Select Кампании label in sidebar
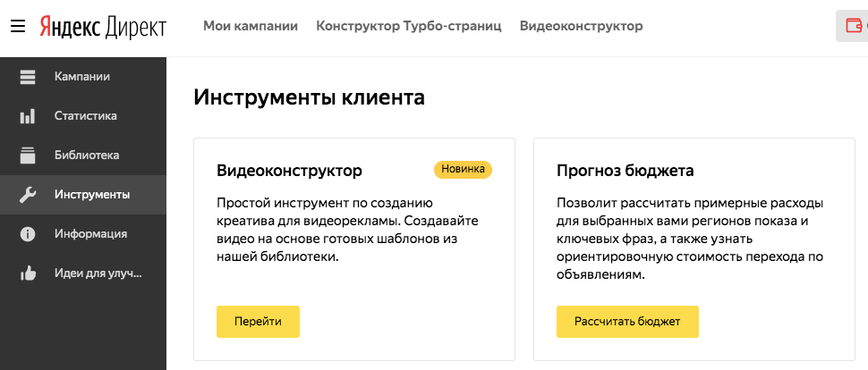This screenshot has height=370, width=868. click(82, 77)
